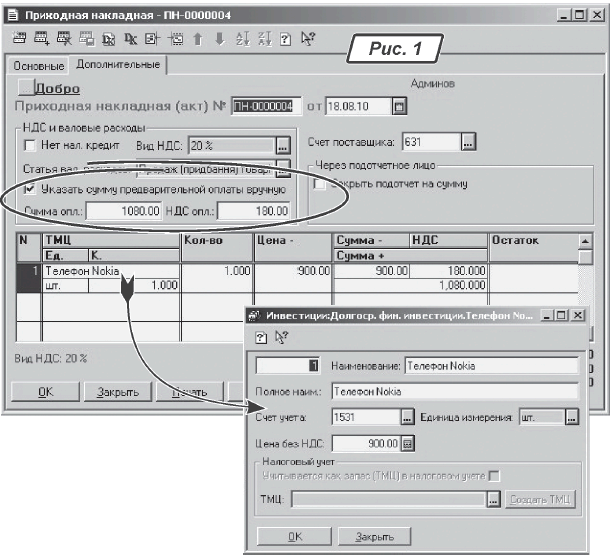Switch to the Основные tab
This screenshot has width=613, height=557.
35,65
